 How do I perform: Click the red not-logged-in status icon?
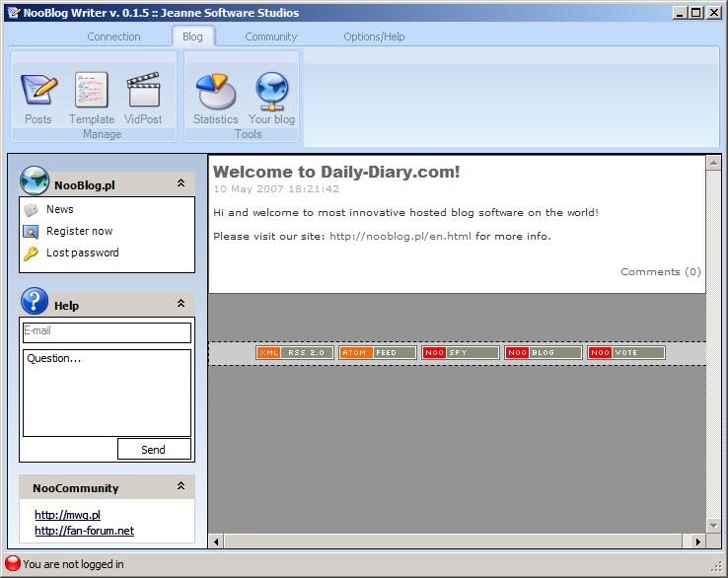[13, 563]
